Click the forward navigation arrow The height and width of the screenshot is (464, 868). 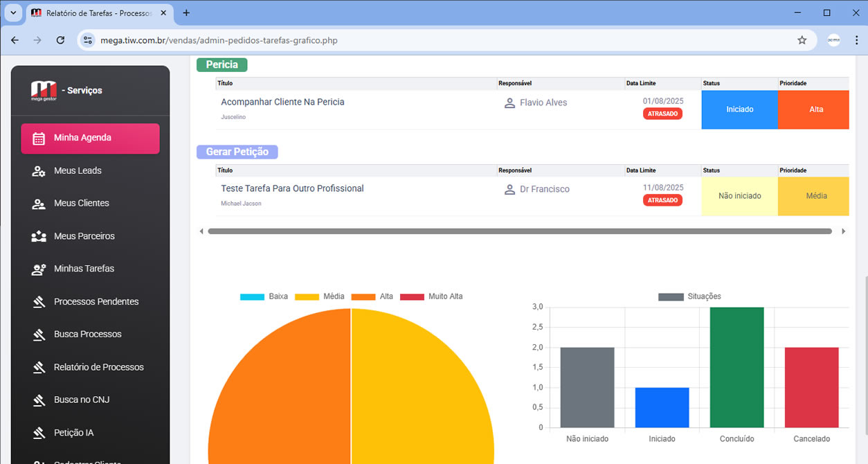[37, 40]
